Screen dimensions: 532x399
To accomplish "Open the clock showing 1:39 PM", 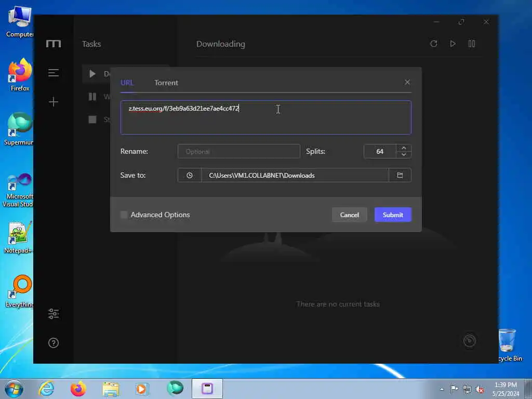I will click(506, 389).
